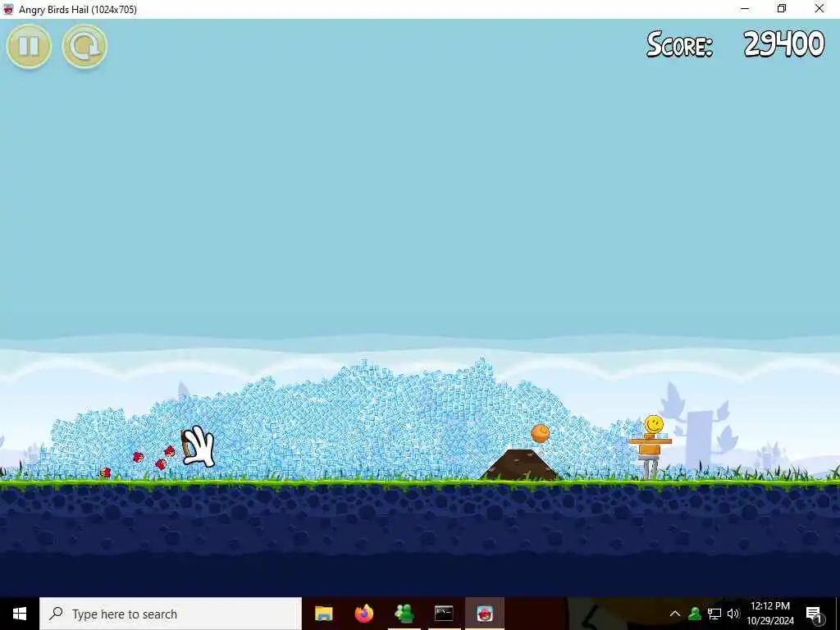Select the gray stone pillar of the tower
Image resolution: width=840 pixels, height=630 pixels.
click(x=650, y=468)
